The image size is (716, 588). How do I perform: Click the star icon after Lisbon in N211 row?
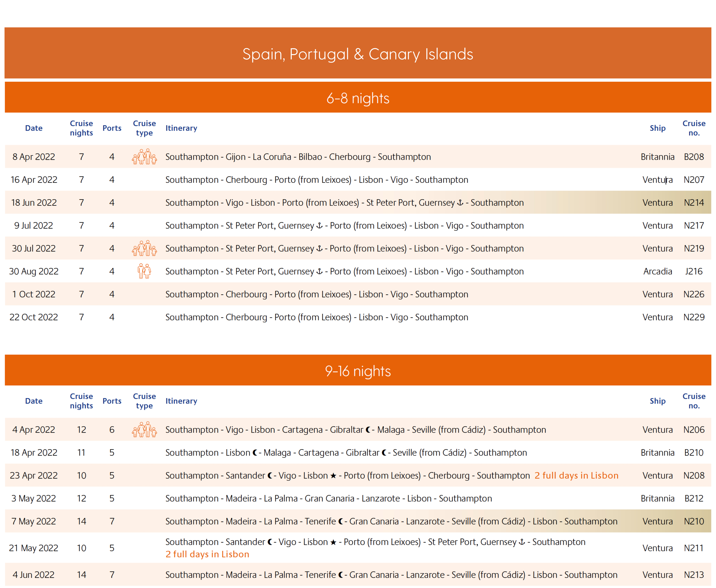pyautogui.click(x=333, y=542)
